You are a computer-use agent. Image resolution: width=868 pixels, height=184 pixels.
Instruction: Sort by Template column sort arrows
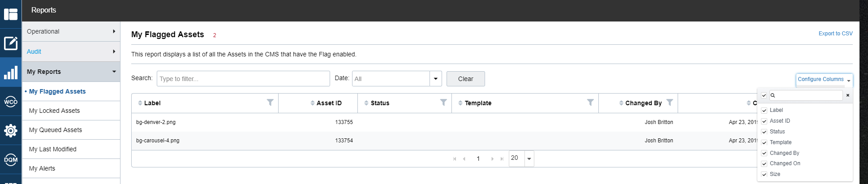point(460,103)
